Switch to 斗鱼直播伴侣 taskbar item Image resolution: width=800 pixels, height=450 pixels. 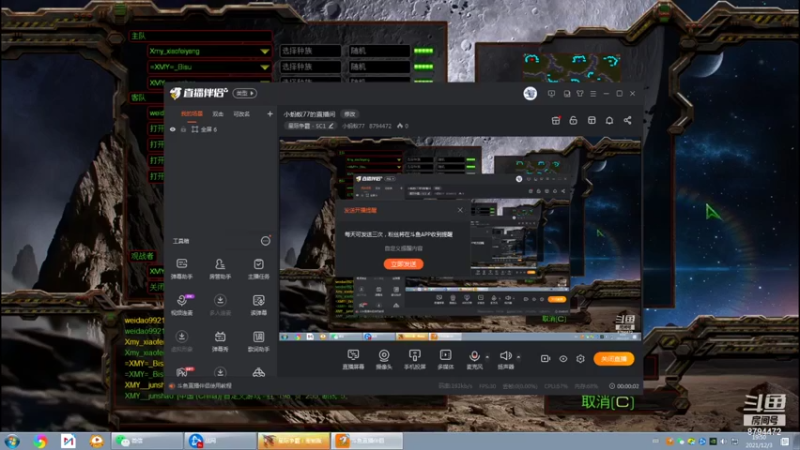(x=367, y=441)
